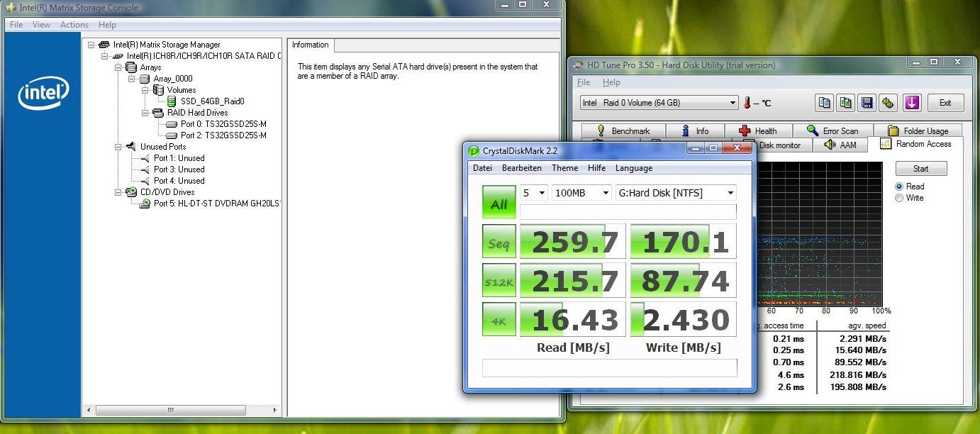Click Exit button in HD Tune
Image resolution: width=980 pixels, height=434 pixels.
tap(945, 103)
